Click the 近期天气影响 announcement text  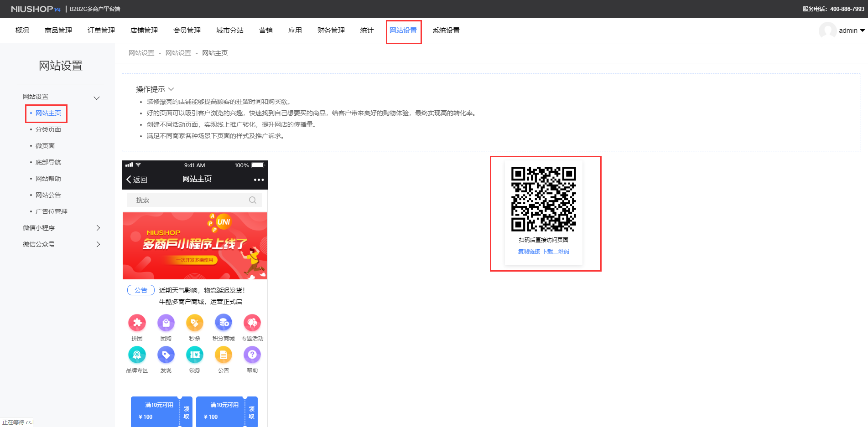click(x=202, y=290)
